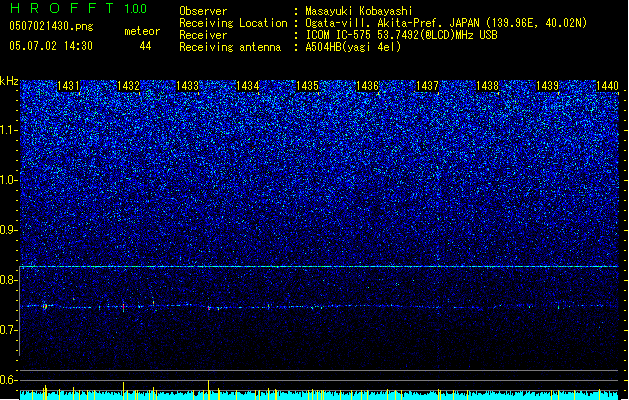This screenshot has width=629, height=400.
Task: Click the Ogata-vill. Akita-Pref. JAPAN location text
Action: click(446, 23)
